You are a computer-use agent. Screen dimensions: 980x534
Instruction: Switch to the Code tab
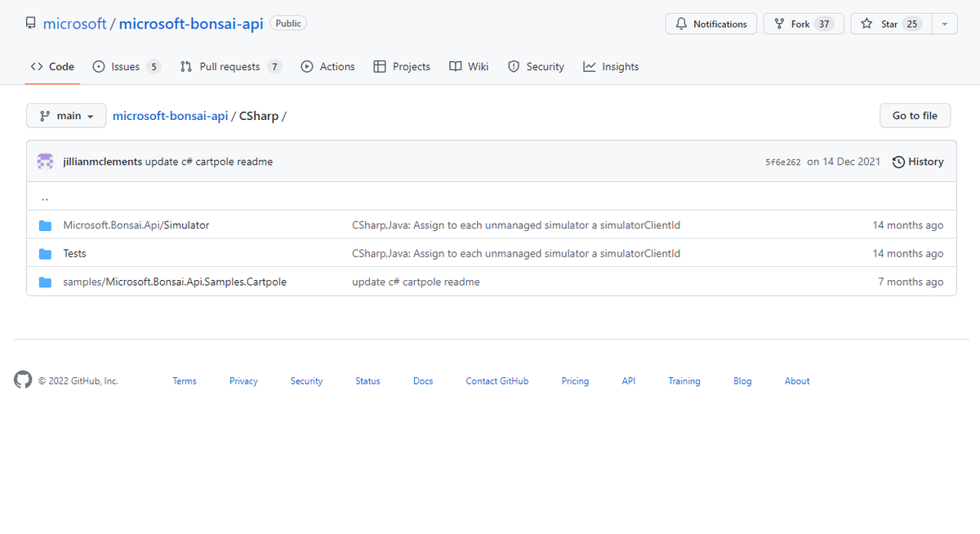coord(52,67)
